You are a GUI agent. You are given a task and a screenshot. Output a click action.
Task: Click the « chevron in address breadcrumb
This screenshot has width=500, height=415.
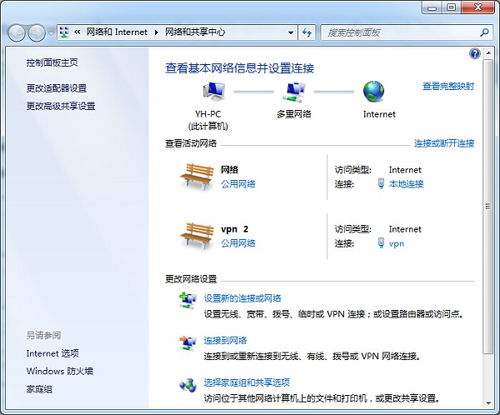77,32
